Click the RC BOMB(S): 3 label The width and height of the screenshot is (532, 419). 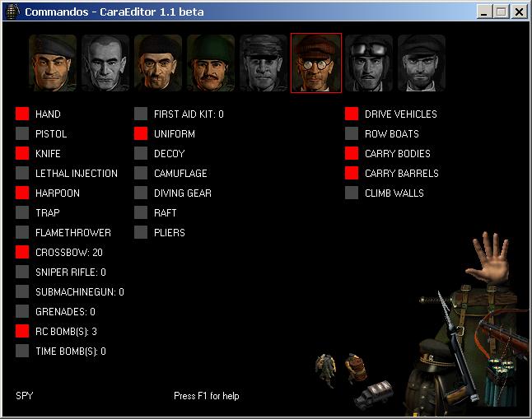coord(66,332)
